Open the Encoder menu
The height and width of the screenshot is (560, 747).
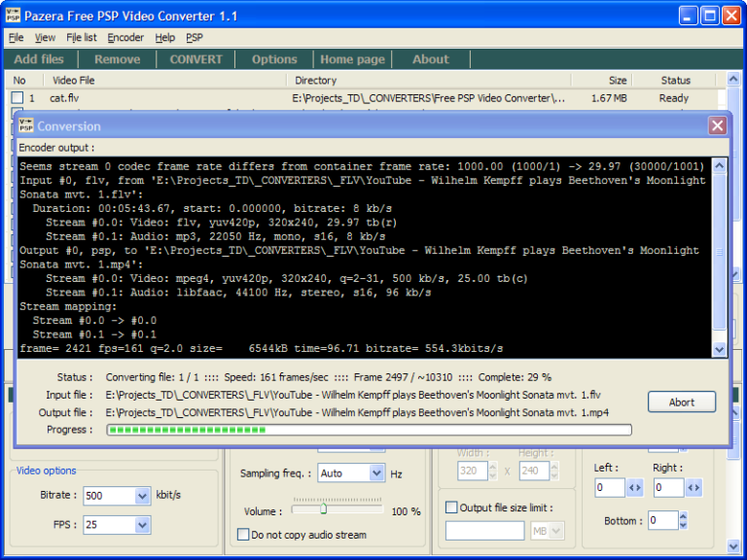click(125, 38)
